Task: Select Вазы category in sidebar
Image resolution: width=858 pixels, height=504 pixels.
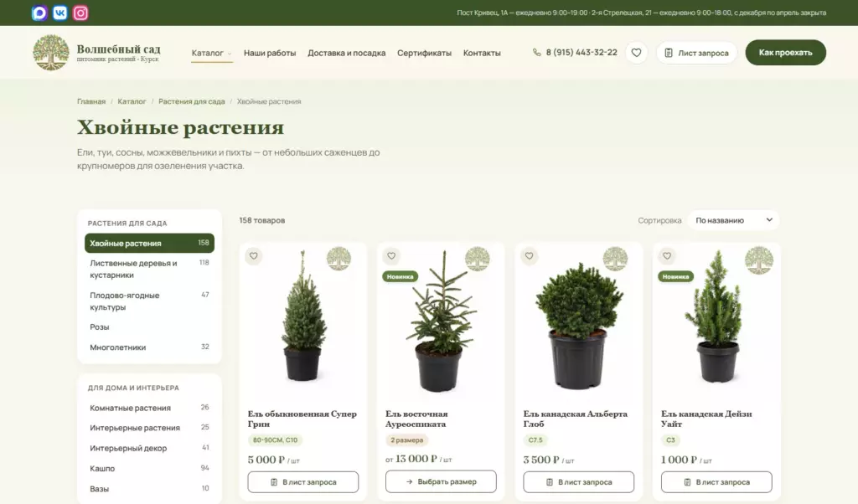Action: point(149,489)
